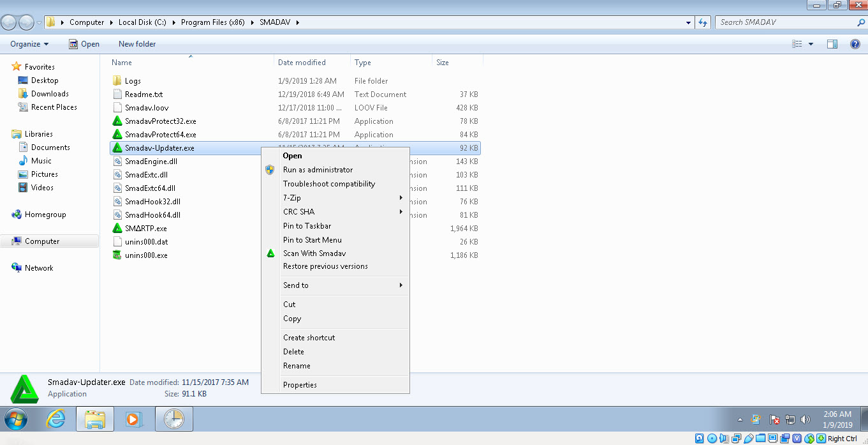The image size is (868, 445).
Task: Click the unins000.exe uninstaller icon
Action: point(117,255)
